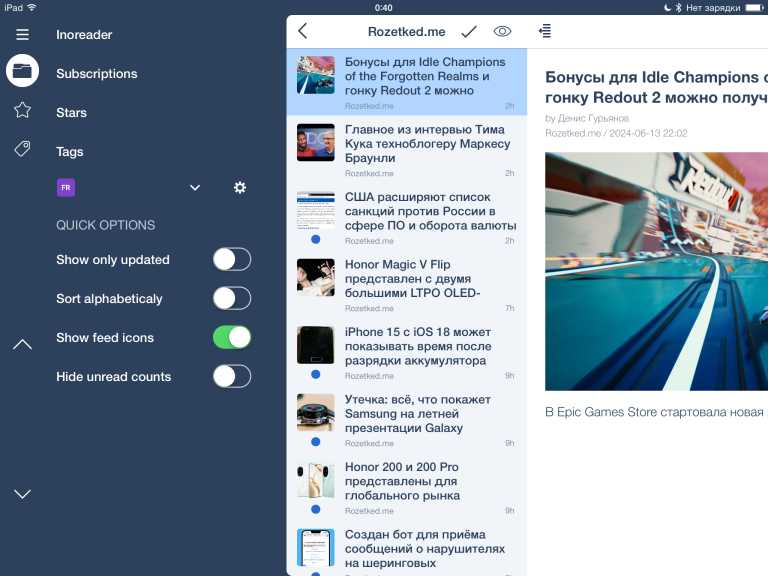Click the star icon in sidebar
Screen dimensions: 768x576
click(x=23, y=110)
